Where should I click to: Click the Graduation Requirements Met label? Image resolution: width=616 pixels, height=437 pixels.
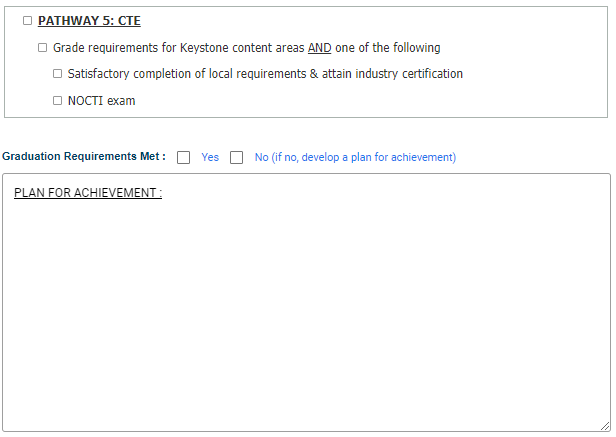point(84,157)
